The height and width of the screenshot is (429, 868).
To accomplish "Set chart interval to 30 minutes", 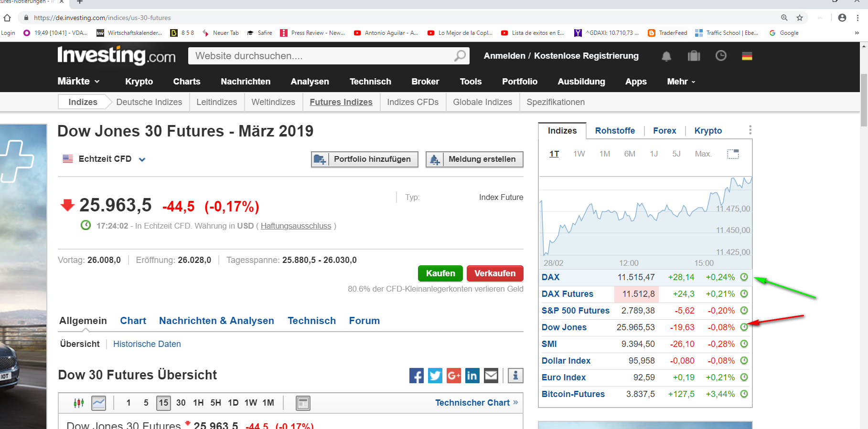I will coord(181,403).
